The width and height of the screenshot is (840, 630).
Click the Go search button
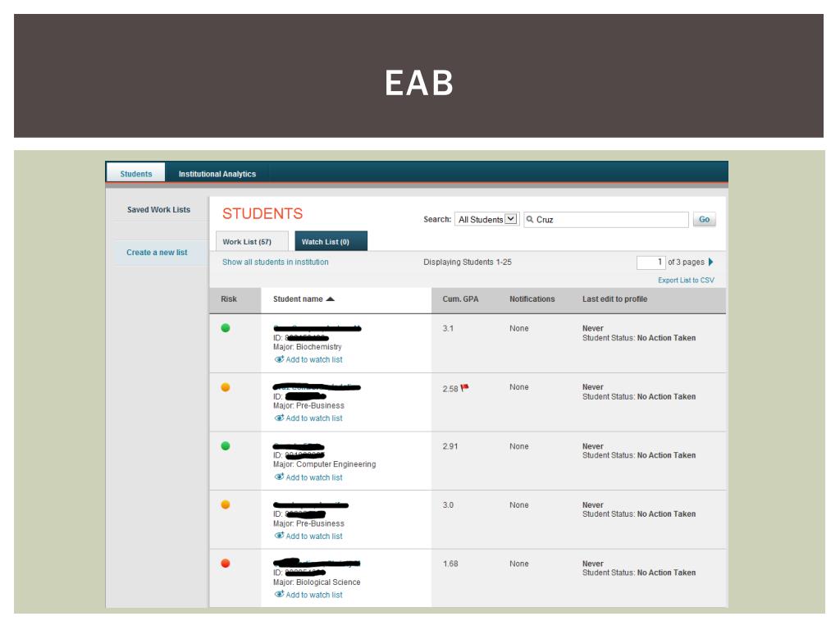pyautogui.click(x=704, y=219)
